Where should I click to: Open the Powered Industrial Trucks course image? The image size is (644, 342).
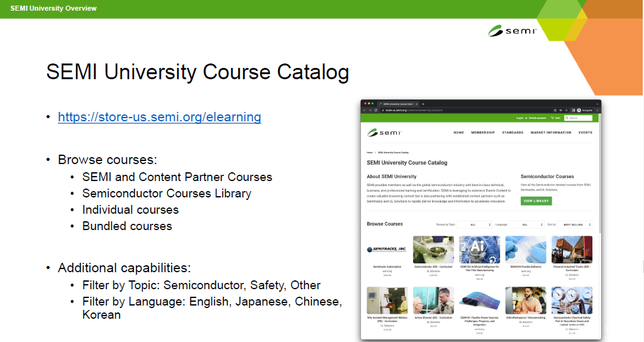(572, 249)
